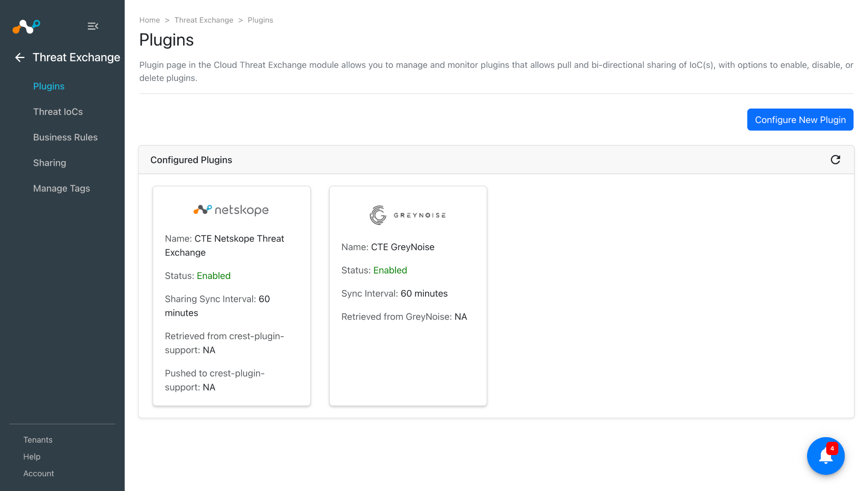Click the netskope logo on plugin card
Image resolution: width=868 pixels, height=491 pixels.
coord(231,210)
